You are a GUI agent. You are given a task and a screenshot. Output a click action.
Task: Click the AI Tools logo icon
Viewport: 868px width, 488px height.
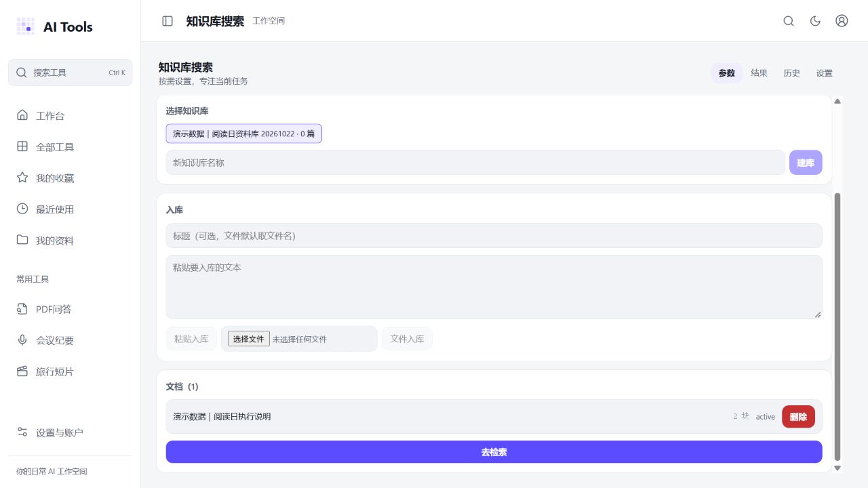point(26,26)
